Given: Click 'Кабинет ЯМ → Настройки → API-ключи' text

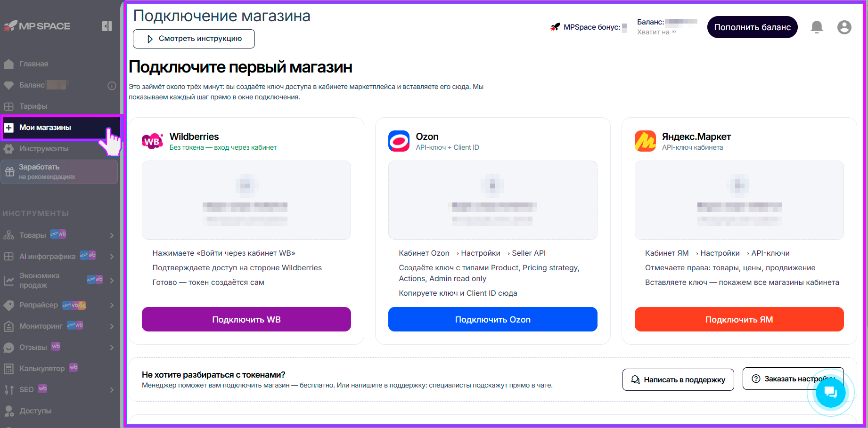Looking at the screenshot, I should point(717,253).
